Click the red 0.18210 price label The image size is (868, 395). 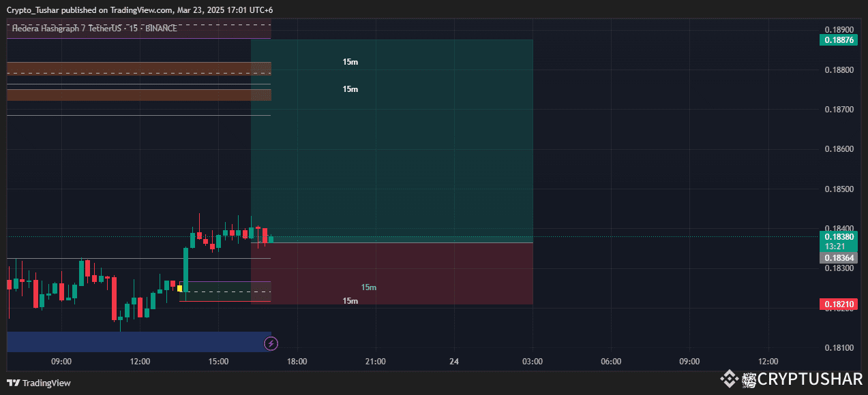[x=837, y=304]
